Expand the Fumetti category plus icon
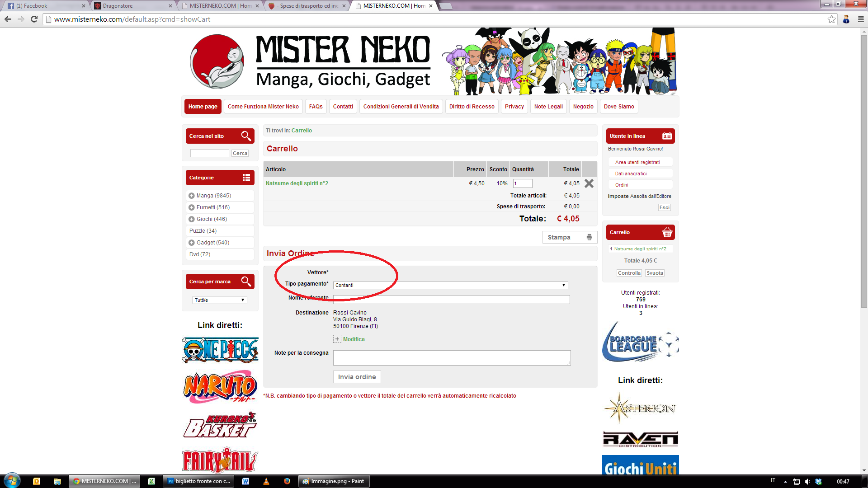The height and width of the screenshot is (488, 868). [192, 207]
